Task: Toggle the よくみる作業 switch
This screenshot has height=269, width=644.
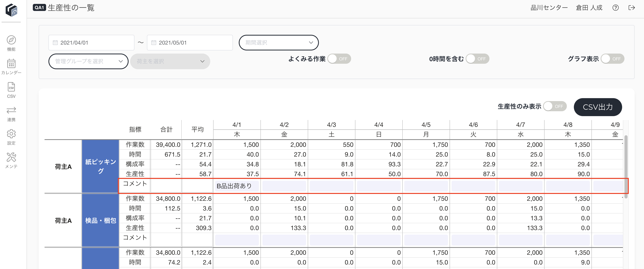Action: tap(339, 59)
